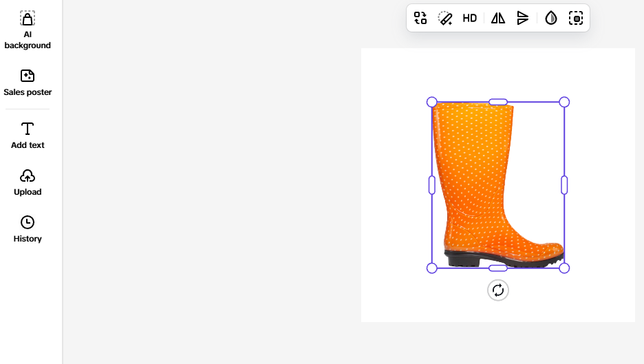Open the opacity droplet control
644x364 pixels.
[550, 18]
